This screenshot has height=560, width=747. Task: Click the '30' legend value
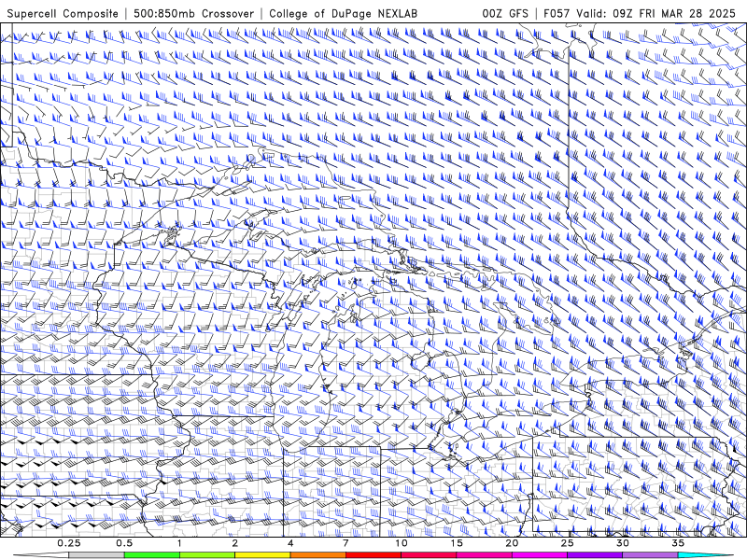tap(623, 543)
